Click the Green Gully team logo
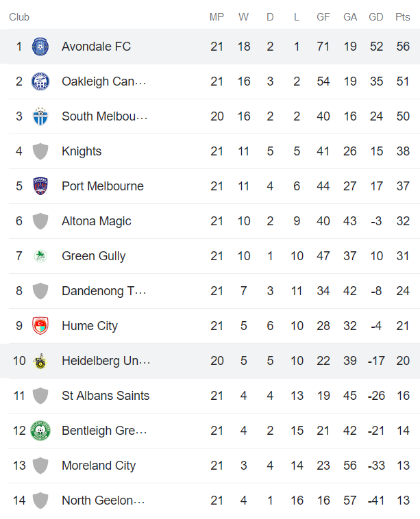Image resolution: width=420 pixels, height=519 pixels. pyautogui.click(x=40, y=256)
